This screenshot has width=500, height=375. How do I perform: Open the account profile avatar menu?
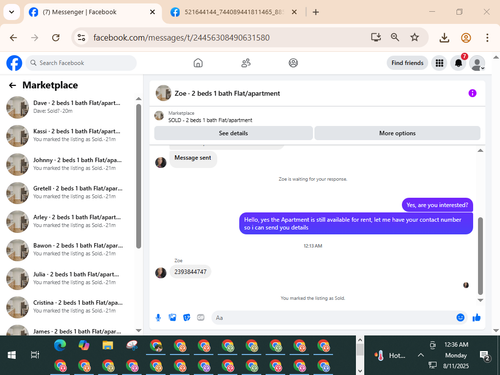point(477,63)
